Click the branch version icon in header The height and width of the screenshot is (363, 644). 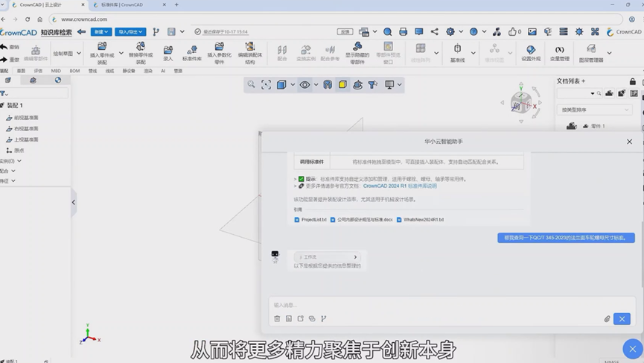click(x=156, y=31)
